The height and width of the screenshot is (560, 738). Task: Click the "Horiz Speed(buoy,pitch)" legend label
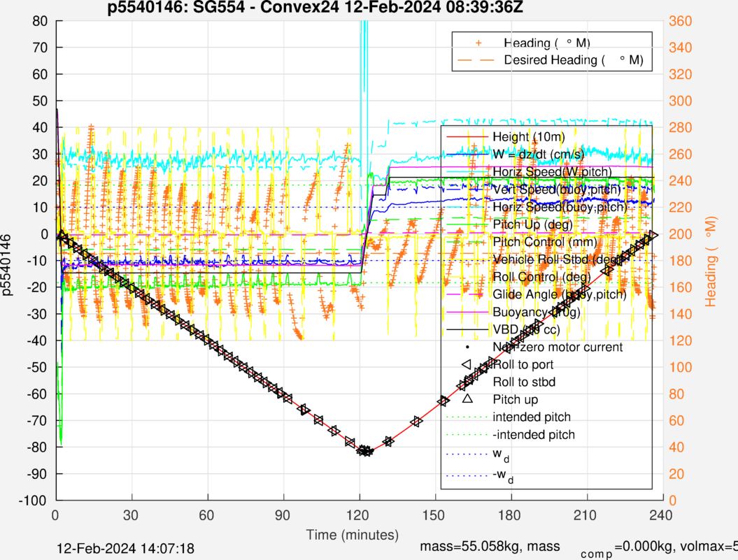pos(560,206)
